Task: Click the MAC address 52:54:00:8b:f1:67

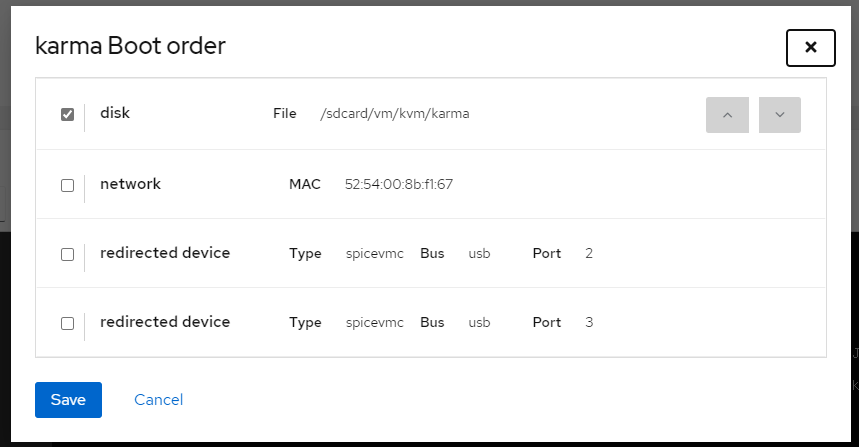Action: point(399,185)
